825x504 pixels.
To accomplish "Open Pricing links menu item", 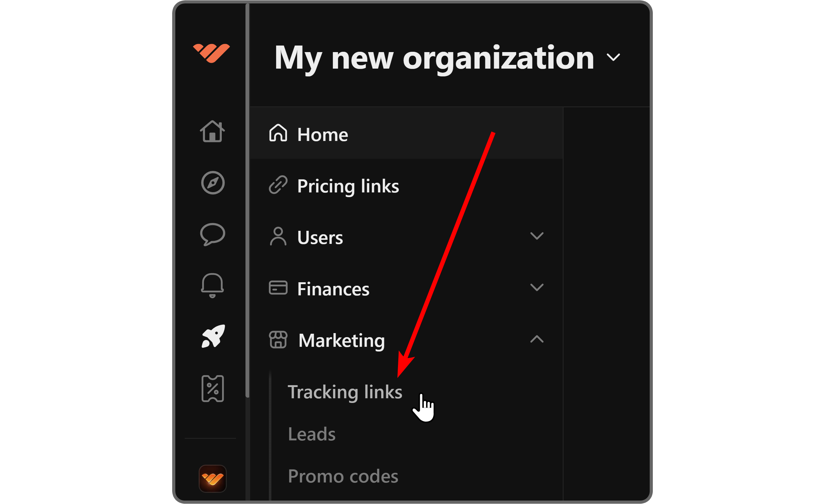I will [x=348, y=186].
